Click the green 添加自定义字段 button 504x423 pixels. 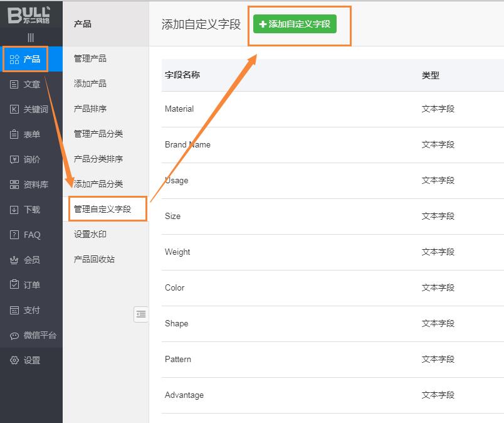[x=295, y=24]
